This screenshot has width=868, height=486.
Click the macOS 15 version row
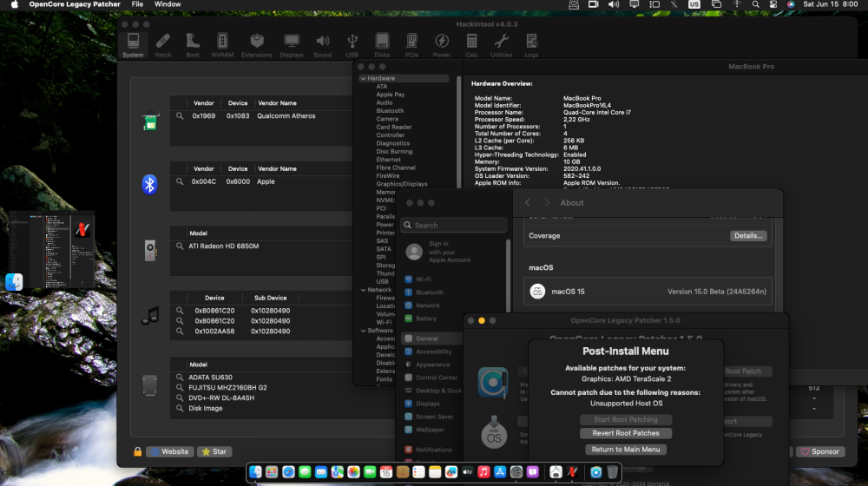(x=648, y=291)
